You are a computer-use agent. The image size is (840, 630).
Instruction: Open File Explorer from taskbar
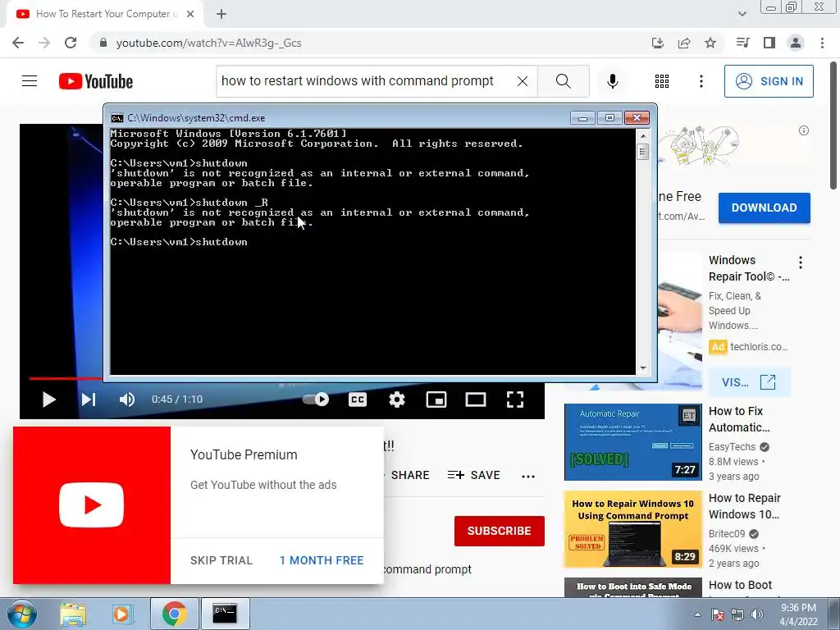73,614
